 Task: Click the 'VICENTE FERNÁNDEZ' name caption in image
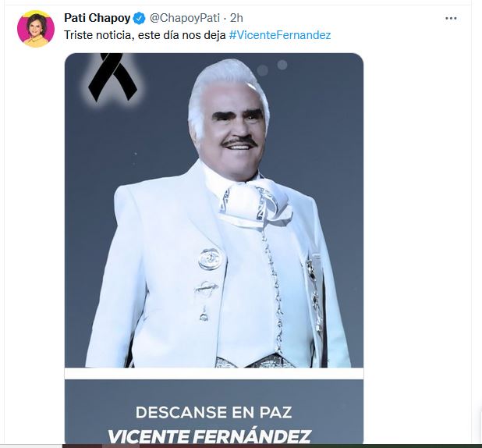point(209,436)
